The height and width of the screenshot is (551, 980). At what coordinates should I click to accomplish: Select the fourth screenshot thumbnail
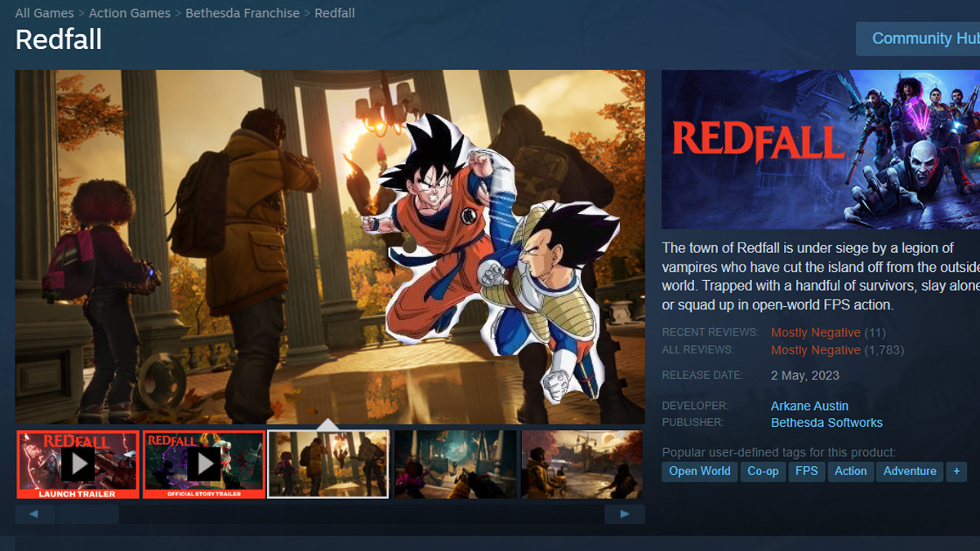click(455, 464)
